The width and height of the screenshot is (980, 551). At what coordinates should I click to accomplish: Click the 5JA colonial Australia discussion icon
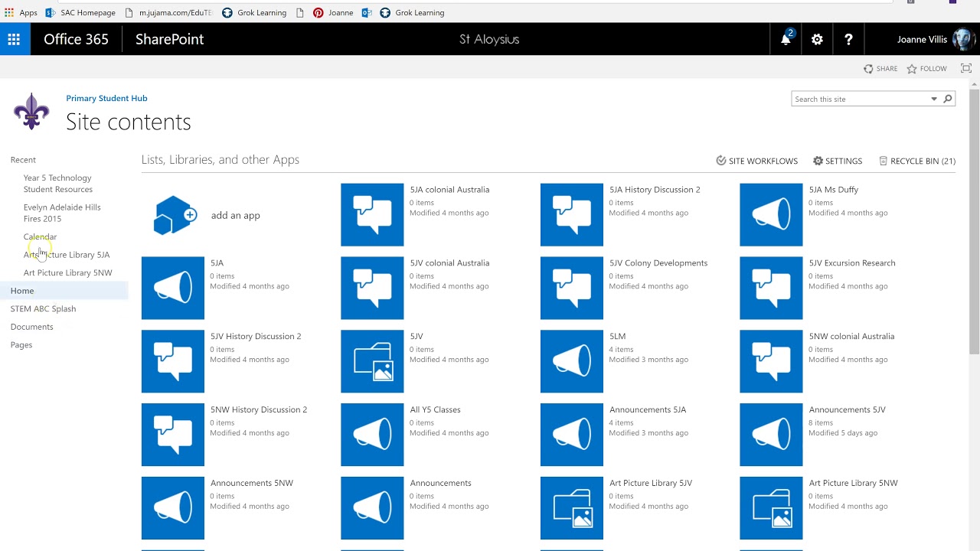[372, 215]
